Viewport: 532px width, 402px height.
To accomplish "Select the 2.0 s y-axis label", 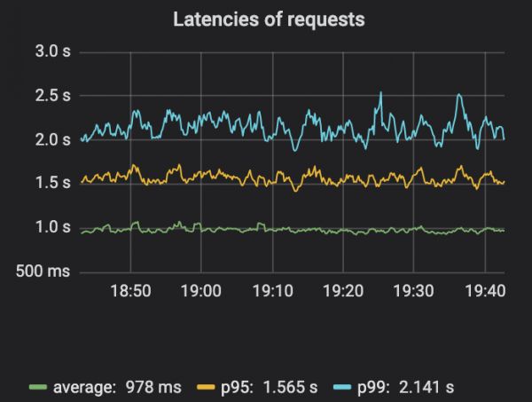I will pos(53,139).
